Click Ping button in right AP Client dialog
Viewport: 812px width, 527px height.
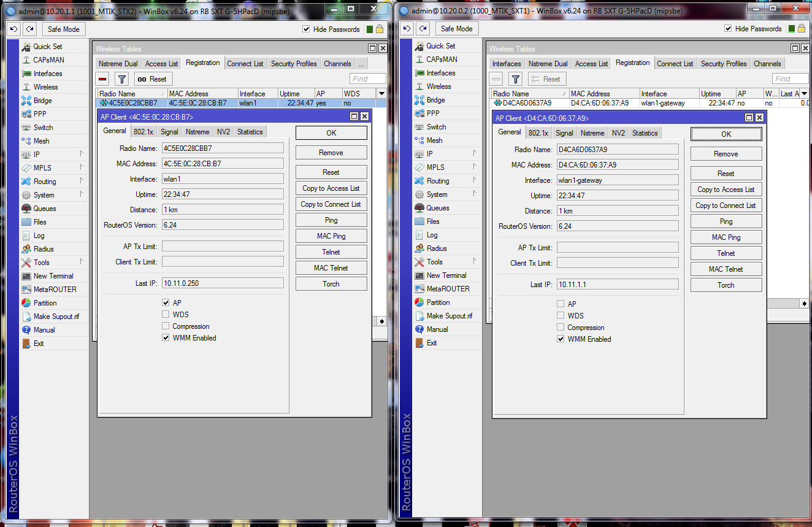[726, 221]
